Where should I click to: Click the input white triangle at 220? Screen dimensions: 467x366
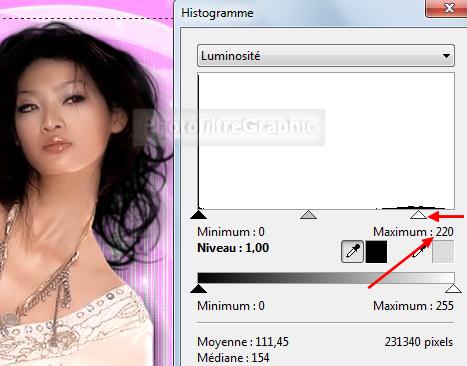[x=418, y=214]
